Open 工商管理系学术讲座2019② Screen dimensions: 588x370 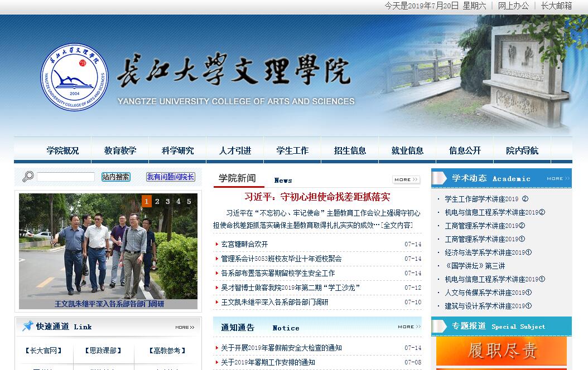tap(484, 226)
